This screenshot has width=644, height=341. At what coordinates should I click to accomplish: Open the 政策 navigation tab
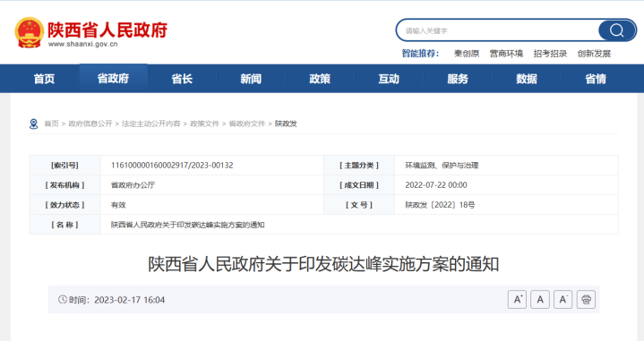(320, 79)
